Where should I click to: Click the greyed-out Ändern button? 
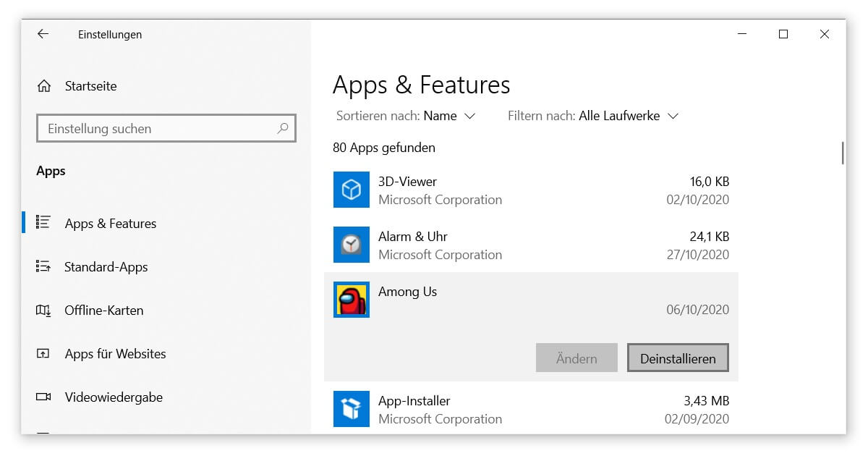coord(576,358)
